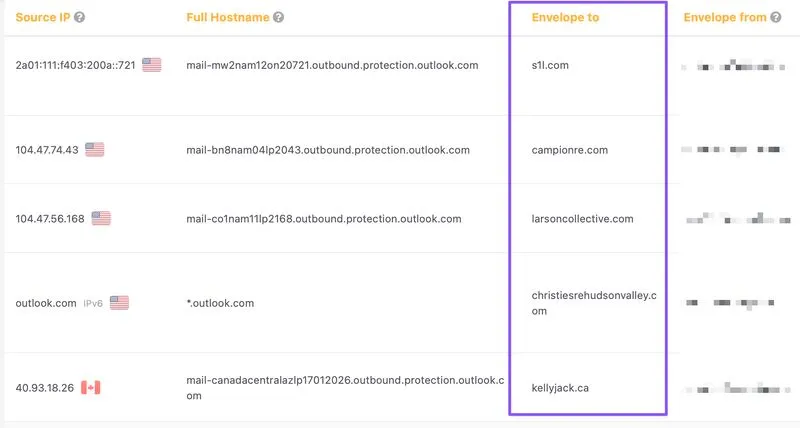Click the christiesrehudsonvalley.com envelope-to domain
Viewport: 800px width, 428px height.
tap(594, 303)
